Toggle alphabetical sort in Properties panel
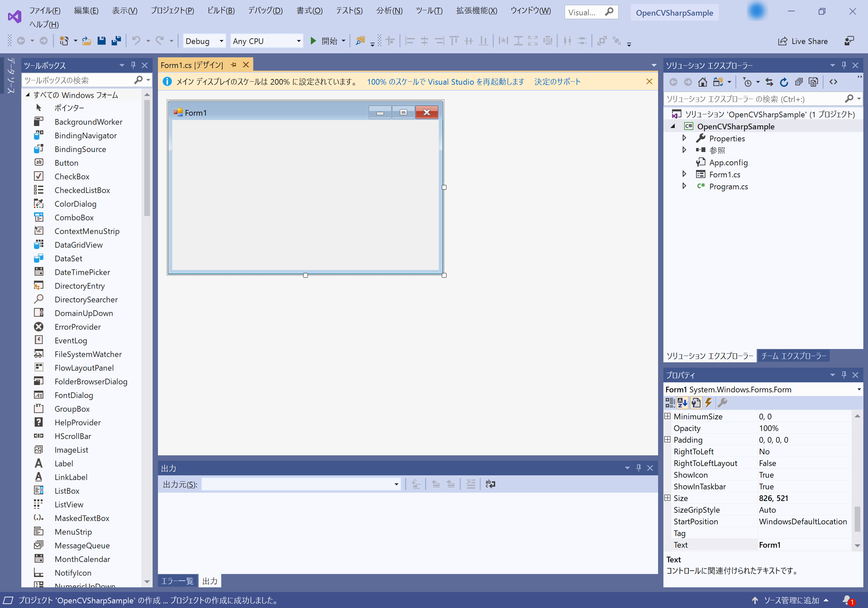This screenshot has width=868, height=608. [682, 403]
